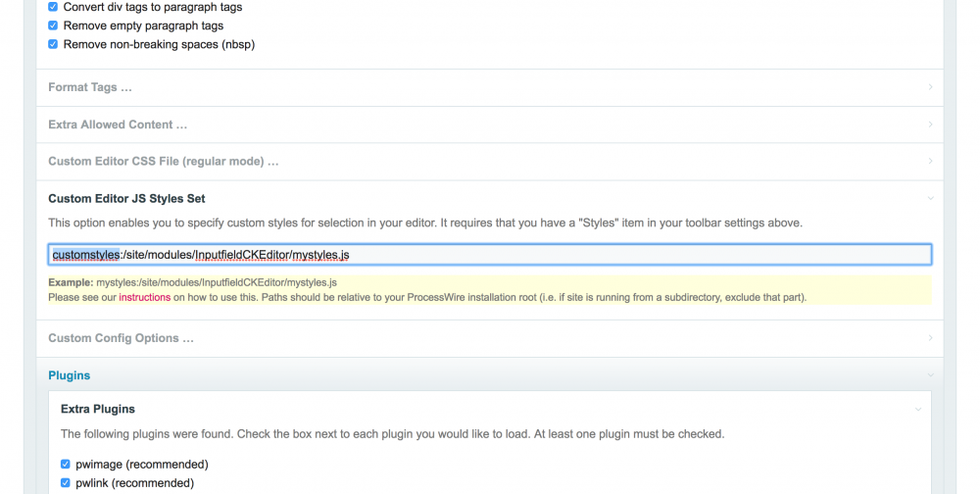Image resolution: width=980 pixels, height=494 pixels.
Task: Toggle the pwlink plugin checkbox
Action: click(66, 483)
